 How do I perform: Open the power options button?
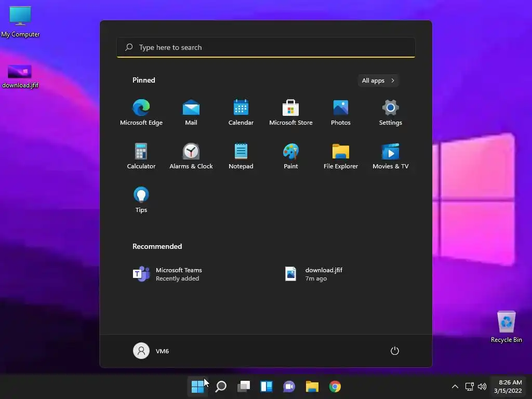(x=395, y=351)
